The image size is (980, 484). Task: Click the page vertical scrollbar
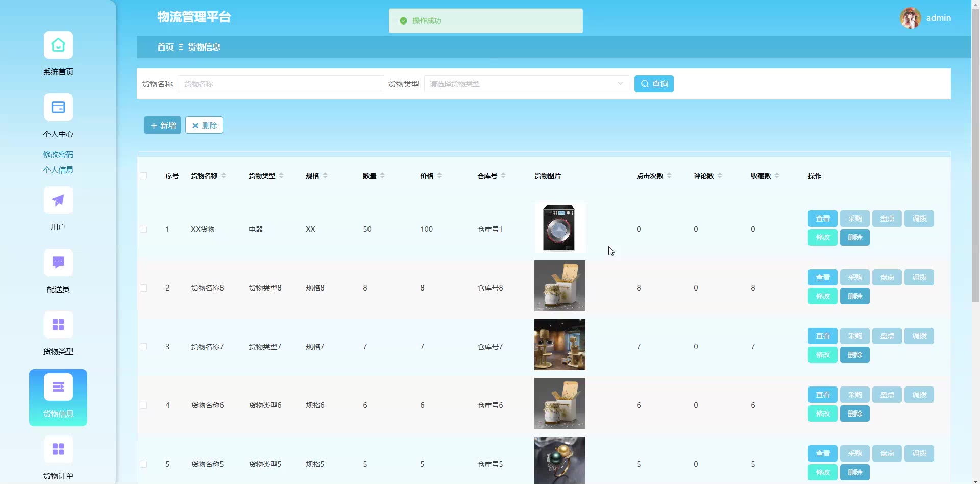click(x=975, y=153)
